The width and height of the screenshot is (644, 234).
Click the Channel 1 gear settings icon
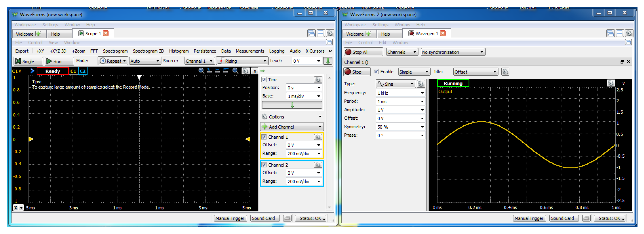click(318, 137)
